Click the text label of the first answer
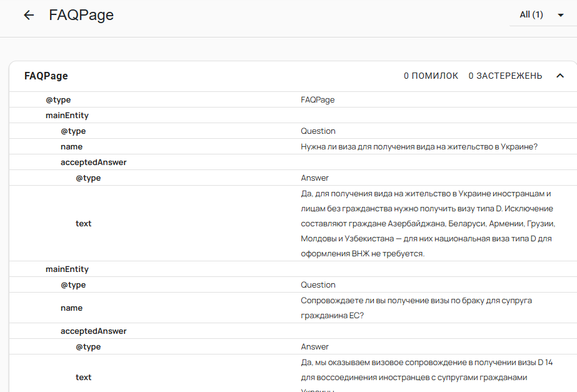 point(84,223)
